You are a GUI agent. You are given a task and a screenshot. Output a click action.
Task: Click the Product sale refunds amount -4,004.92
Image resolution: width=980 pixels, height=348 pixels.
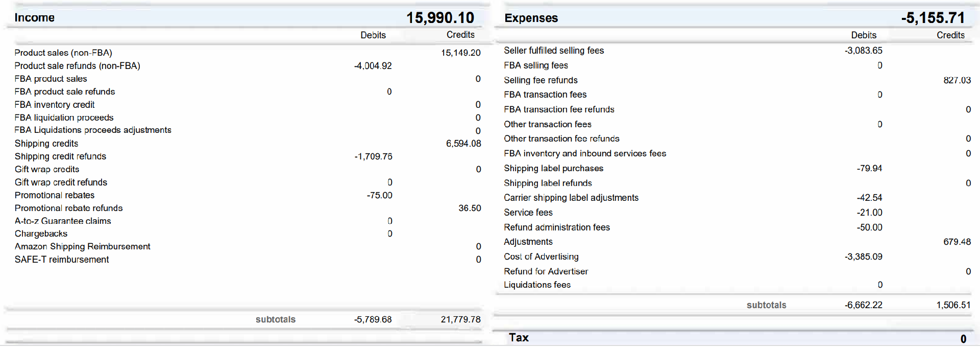click(373, 66)
